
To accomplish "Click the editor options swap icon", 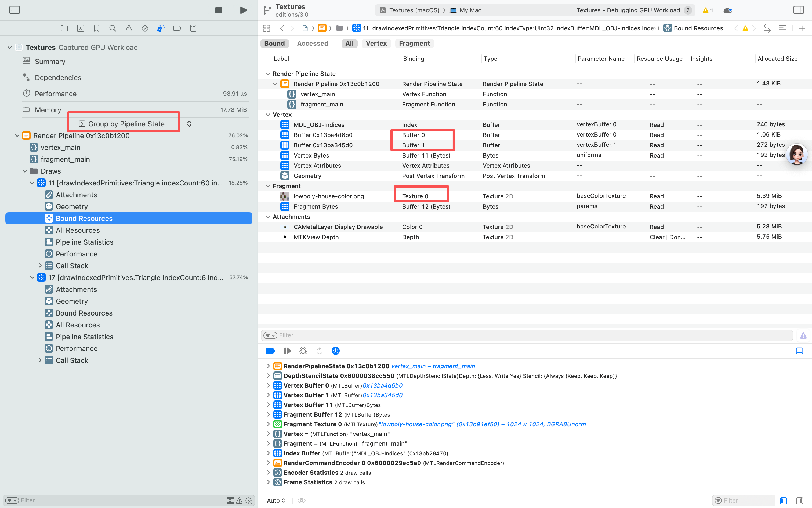I will [x=767, y=28].
